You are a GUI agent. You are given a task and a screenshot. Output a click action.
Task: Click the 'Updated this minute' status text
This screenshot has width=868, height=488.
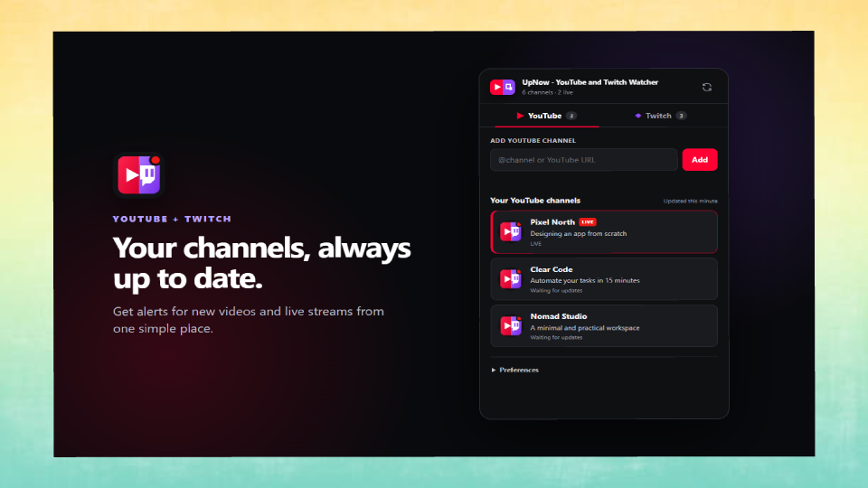(x=690, y=201)
